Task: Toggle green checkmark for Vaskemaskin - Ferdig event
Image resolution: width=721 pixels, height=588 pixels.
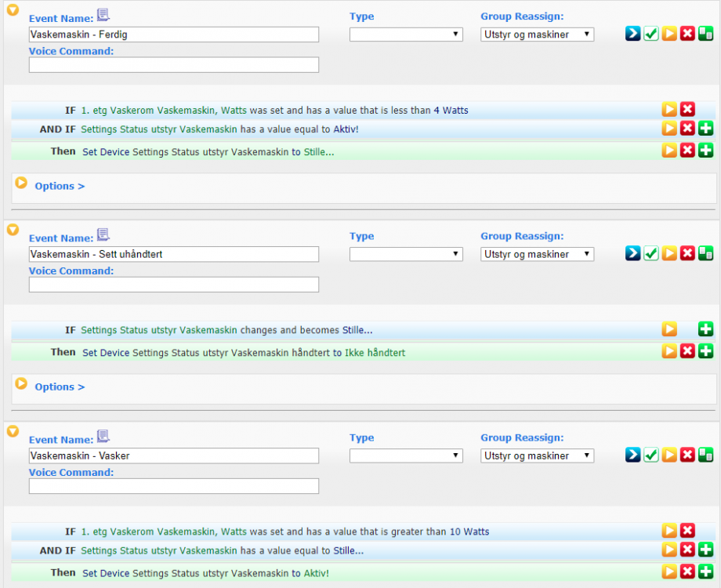Action: (x=651, y=34)
